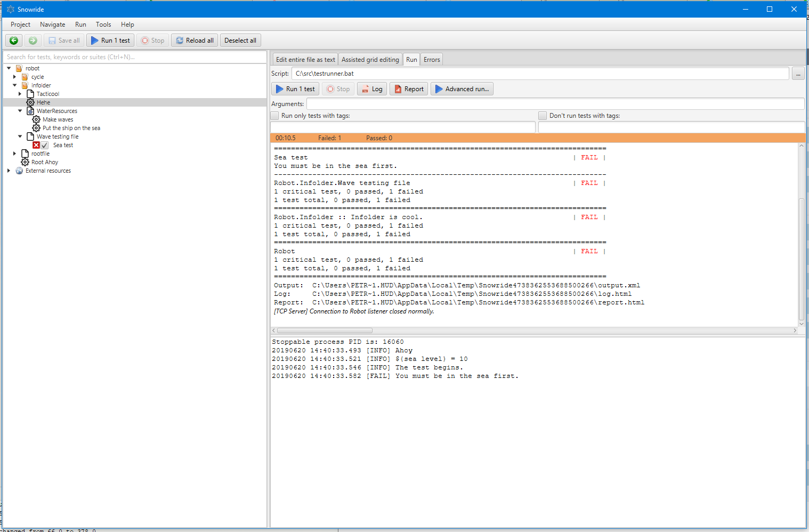Open the Help menu
The width and height of the screenshot is (809, 532).
[127, 25]
